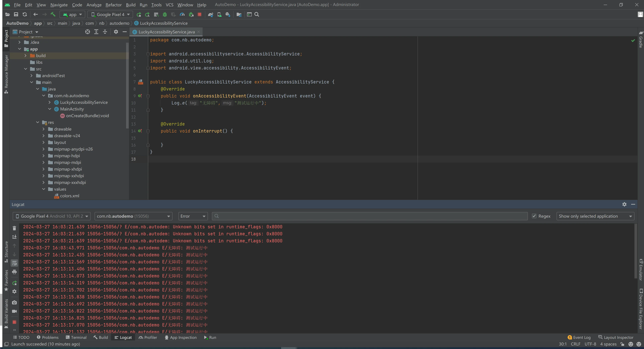Viewport: 644px width, 349px height.
Task: Open the SDK Manager icon
Action: coord(228,15)
